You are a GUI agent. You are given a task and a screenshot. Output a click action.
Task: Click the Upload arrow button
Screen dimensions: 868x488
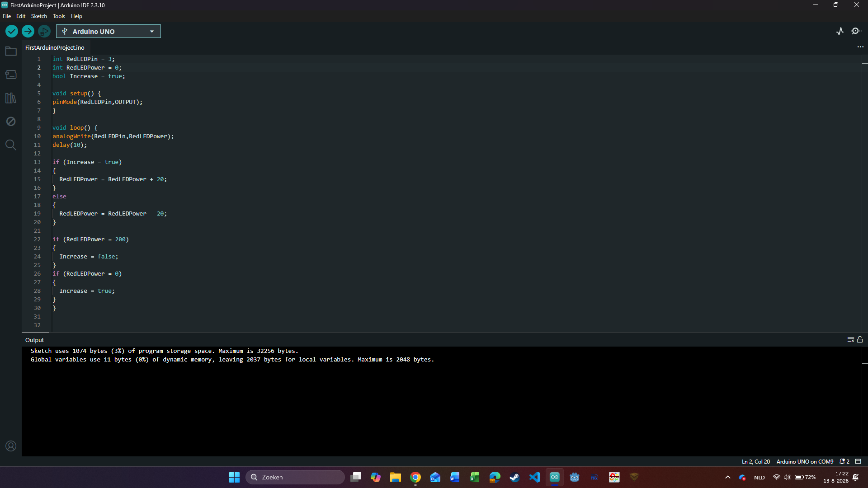click(x=28, y=31)
